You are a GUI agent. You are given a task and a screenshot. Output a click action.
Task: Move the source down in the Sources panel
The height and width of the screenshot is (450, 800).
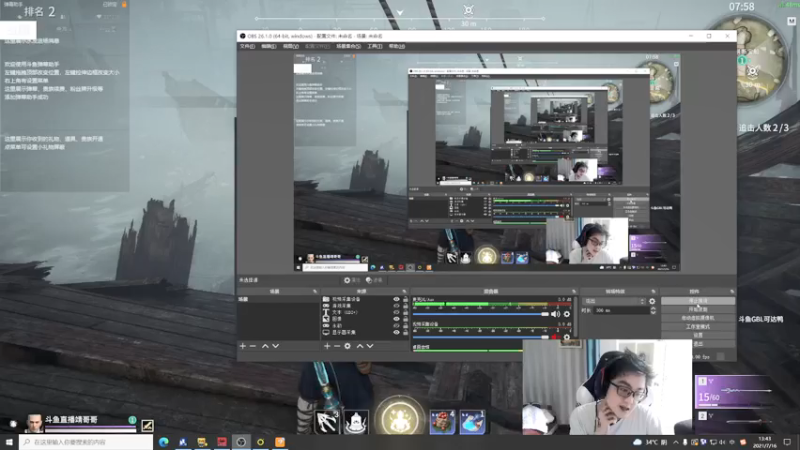[370, 346]
